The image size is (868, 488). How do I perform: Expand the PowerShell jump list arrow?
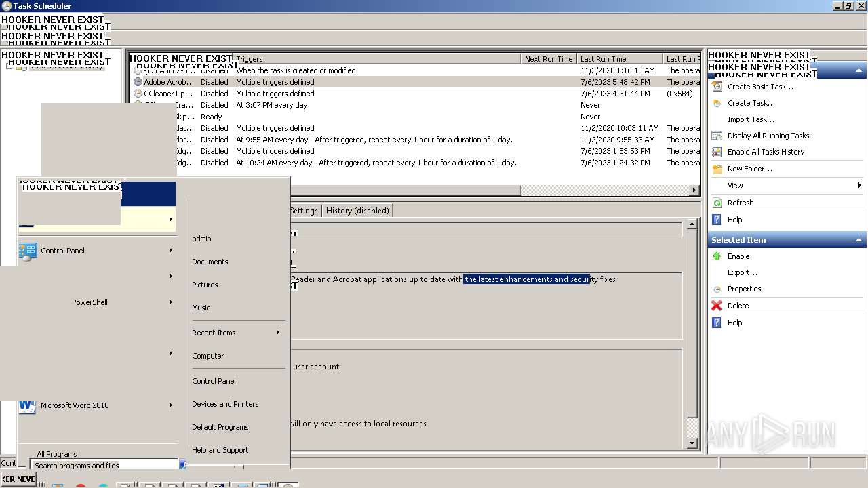171,302
